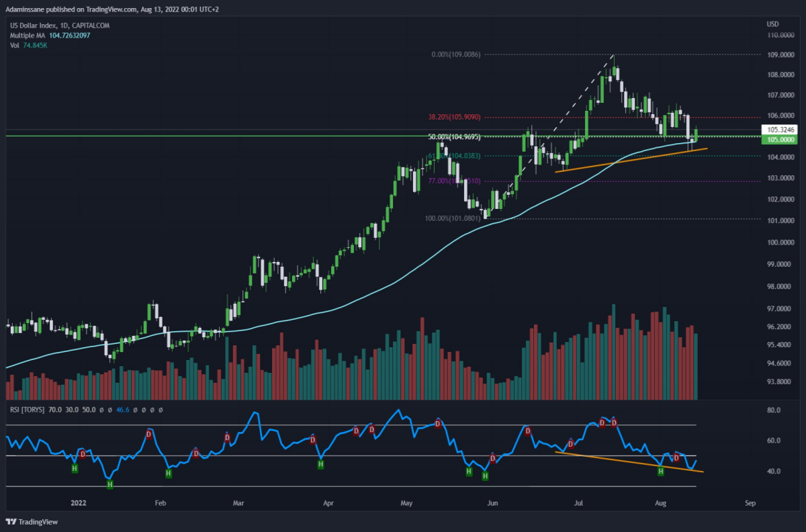806x532 pixels.
Task: Select the dashed white Fibonacci trend line
Action: point(551,136)
